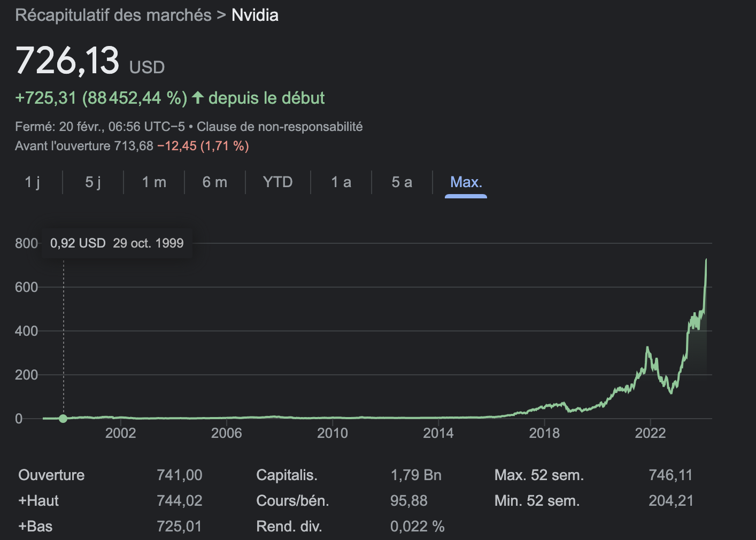Switch to the YTD tab
This screenshot has height=540, width=756.
[278, 182]
